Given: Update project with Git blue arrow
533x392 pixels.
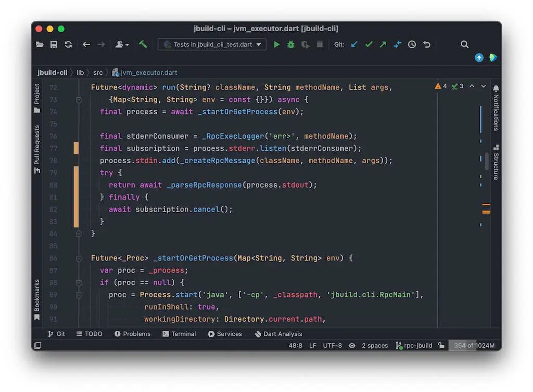Looking at the screenshot, I should click(x=354, y=44).
